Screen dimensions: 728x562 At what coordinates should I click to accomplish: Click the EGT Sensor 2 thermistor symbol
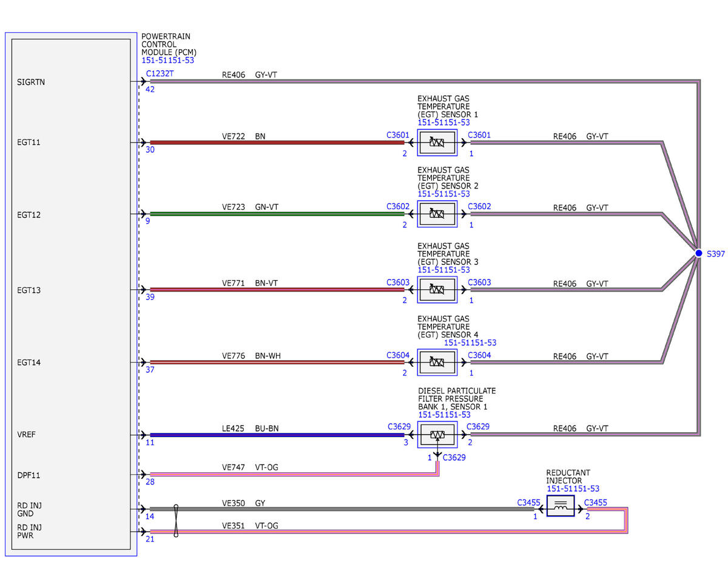(x=437, y=214)
